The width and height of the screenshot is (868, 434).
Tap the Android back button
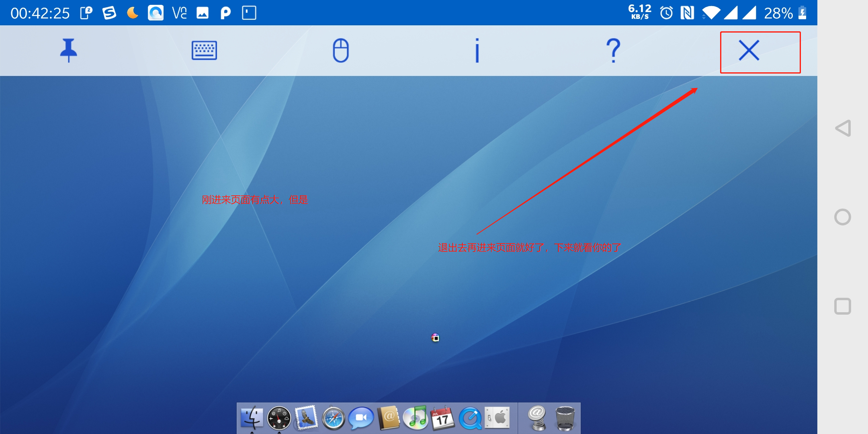[843, 128]
